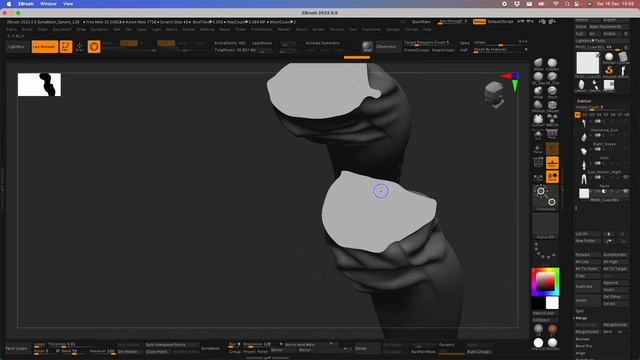
Task: Open the Alpha menu in ZBrush palette bar
Action: click(x=11, y=29)
